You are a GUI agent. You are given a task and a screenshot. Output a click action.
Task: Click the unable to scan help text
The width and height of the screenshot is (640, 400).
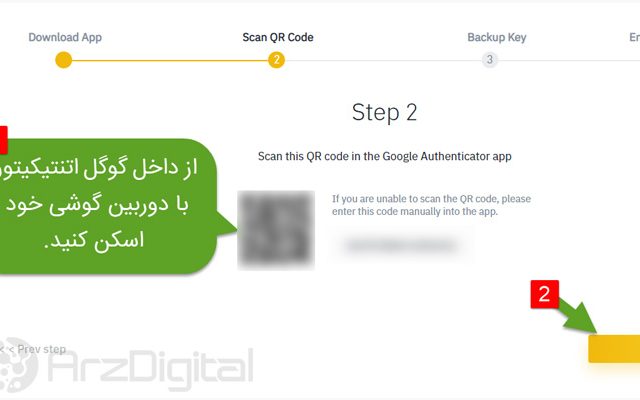coord(431,205)
